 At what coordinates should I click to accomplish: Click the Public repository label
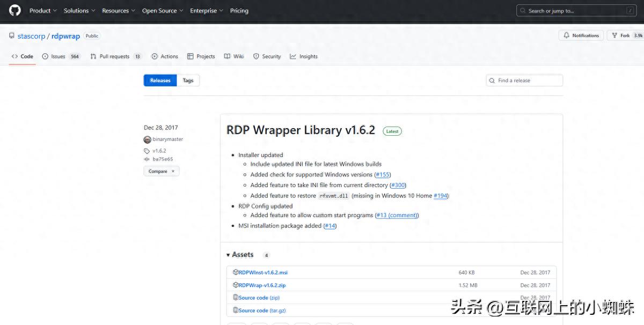click(92, 36)
